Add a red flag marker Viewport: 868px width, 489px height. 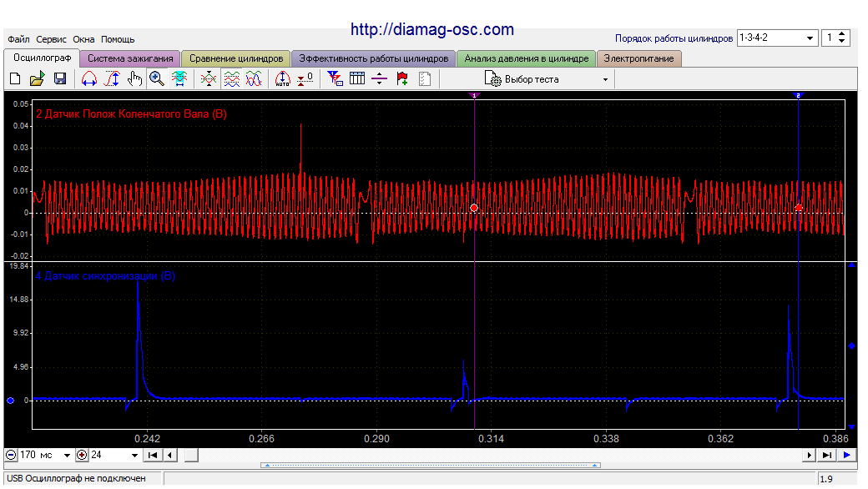[402, 79]
